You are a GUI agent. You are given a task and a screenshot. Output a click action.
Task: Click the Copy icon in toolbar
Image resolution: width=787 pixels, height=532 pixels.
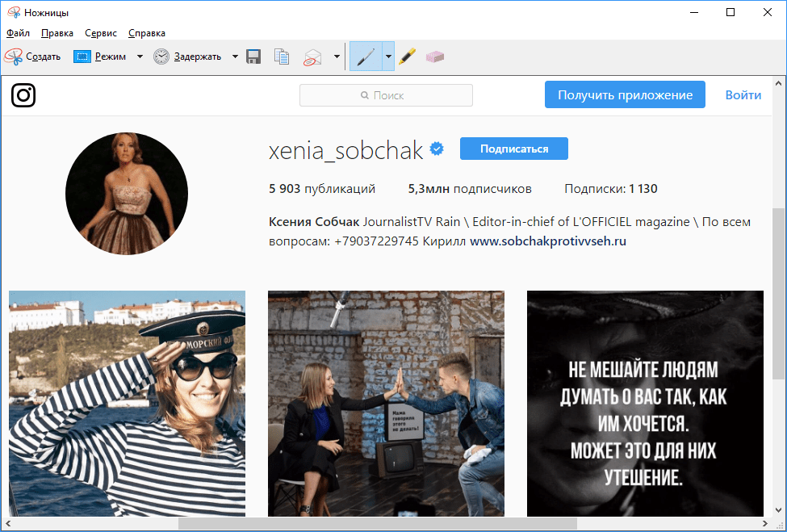(x=281, y=57)
